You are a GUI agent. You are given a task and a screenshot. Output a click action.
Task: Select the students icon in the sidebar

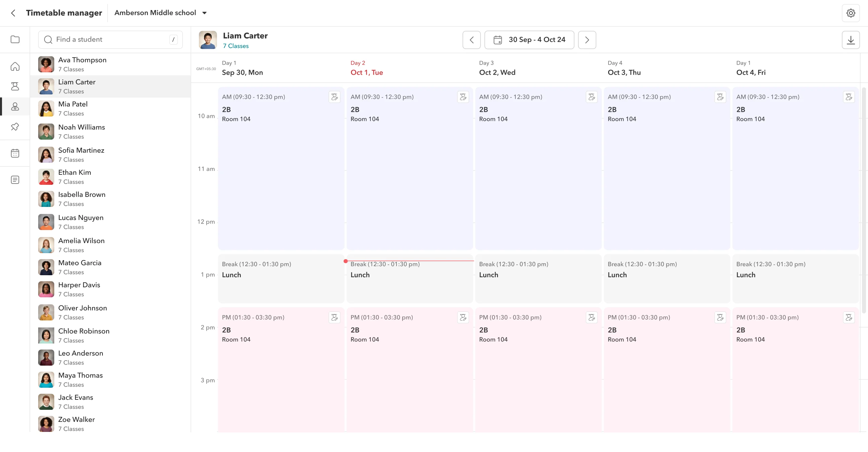click(x=15, y=107)
